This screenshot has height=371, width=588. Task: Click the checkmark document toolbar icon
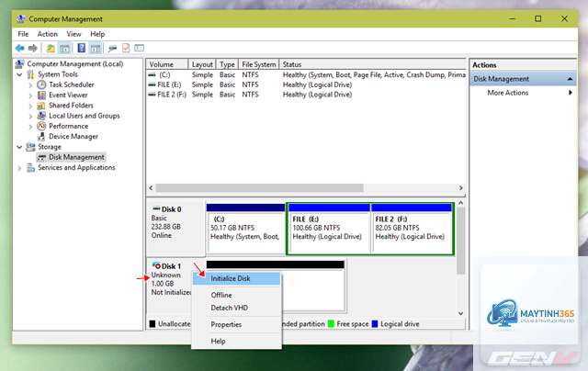click(x=126, y=48)
